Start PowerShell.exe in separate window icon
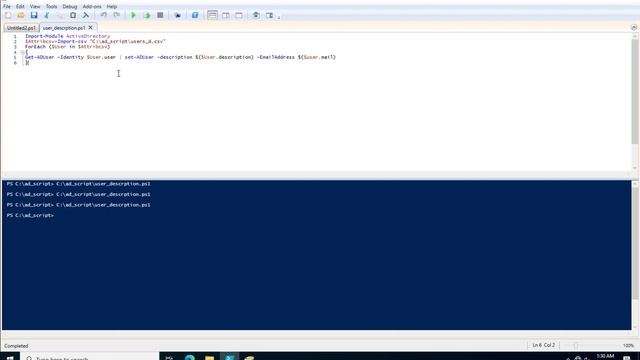 click(x=195, y=15)
